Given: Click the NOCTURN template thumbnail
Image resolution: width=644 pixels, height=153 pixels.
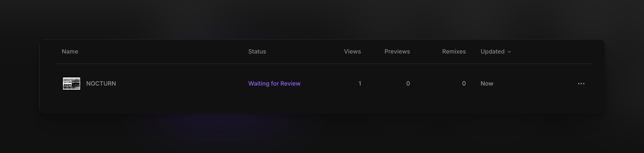Looking at the screenshot, I should (72, 84).
